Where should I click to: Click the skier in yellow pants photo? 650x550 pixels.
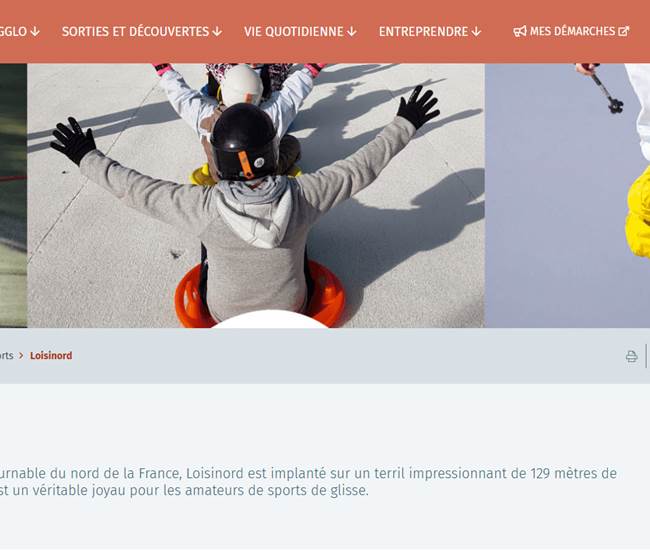coord(568,196)
